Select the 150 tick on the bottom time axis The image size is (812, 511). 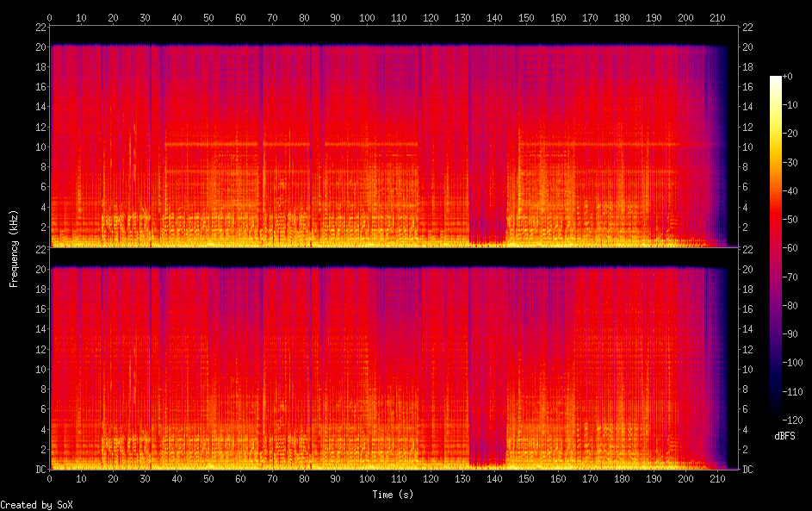click(526, 478)
